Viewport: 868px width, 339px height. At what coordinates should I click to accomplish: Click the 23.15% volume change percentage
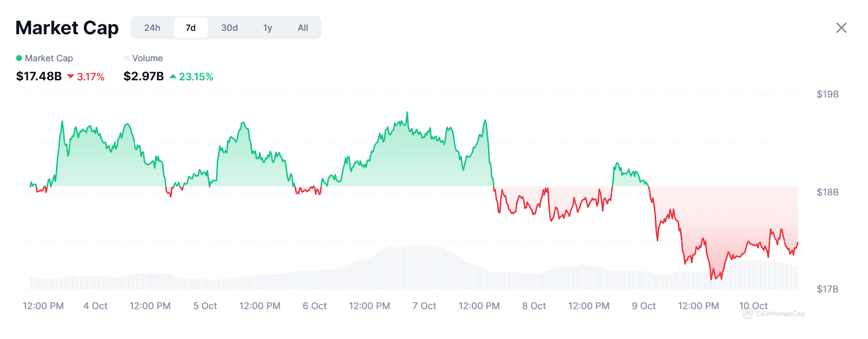196,76
